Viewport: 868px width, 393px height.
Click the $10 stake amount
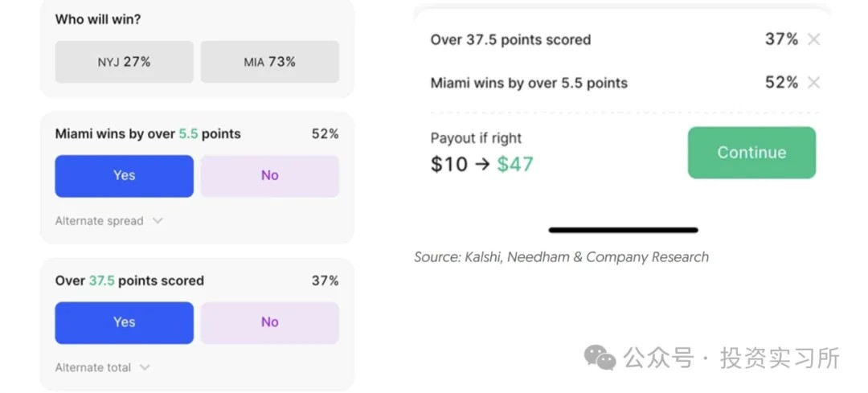(448, 164)
